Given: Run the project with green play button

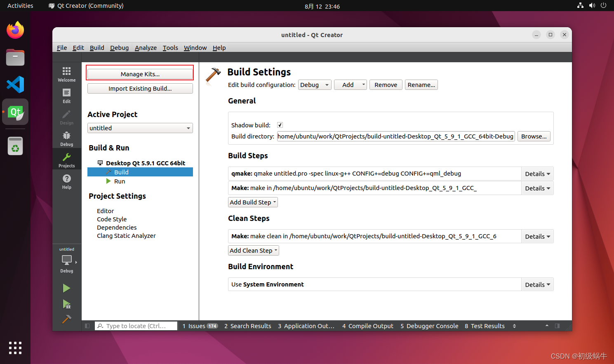Looking at the screenshot, I should pyautogui.click(x=66, y=288).
